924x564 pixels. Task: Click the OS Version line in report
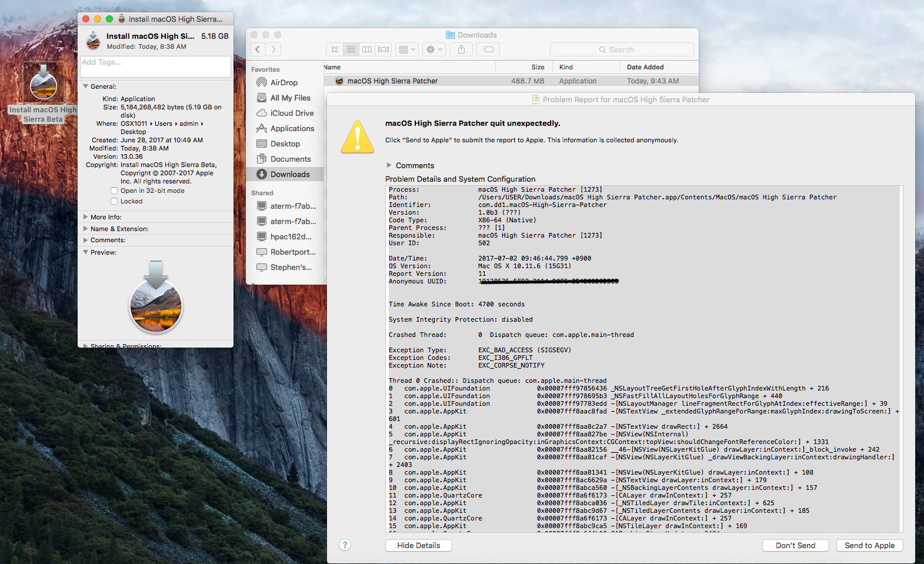480,266
